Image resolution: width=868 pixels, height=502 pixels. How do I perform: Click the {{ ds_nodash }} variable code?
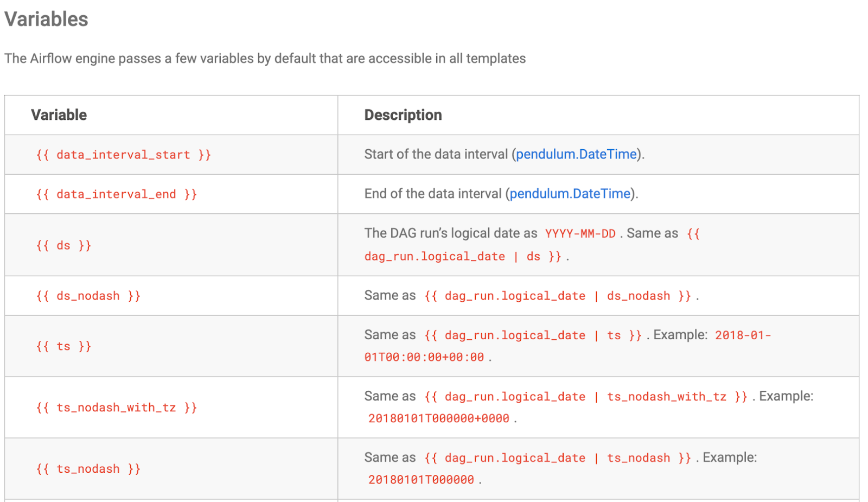pyautogui.click(x=88, y=296)
